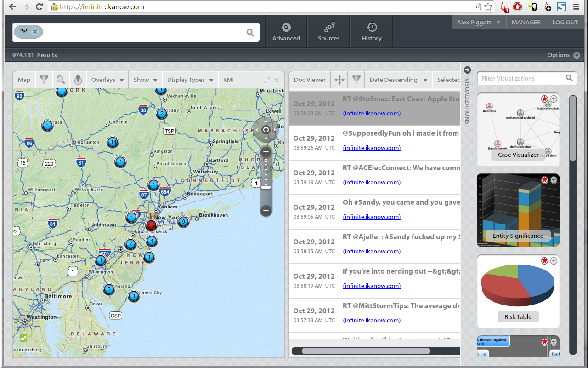Toggle favorite star on Entity Significance
Viewport: 588px width, 368px height.
coord(545,180)
